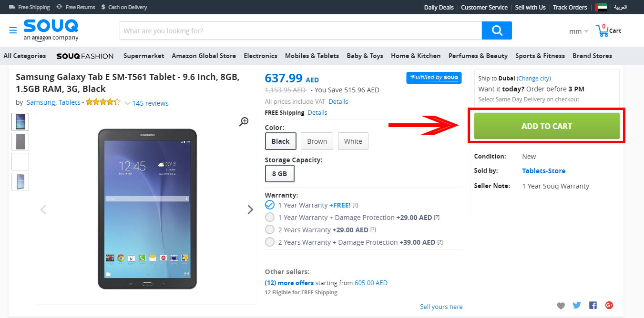Open the hamburger menu icon
Viewport: 644px width, 318px height.
(13, 30)
